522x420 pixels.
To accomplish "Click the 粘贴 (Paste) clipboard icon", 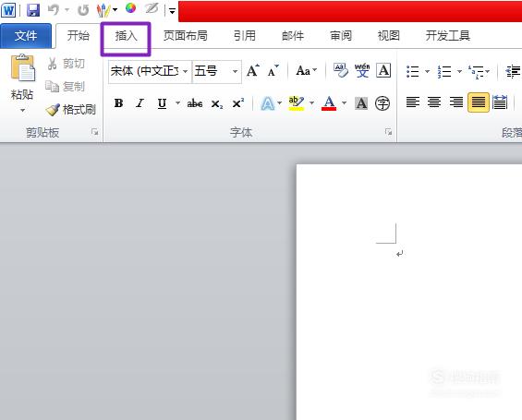I will (23, 68).
